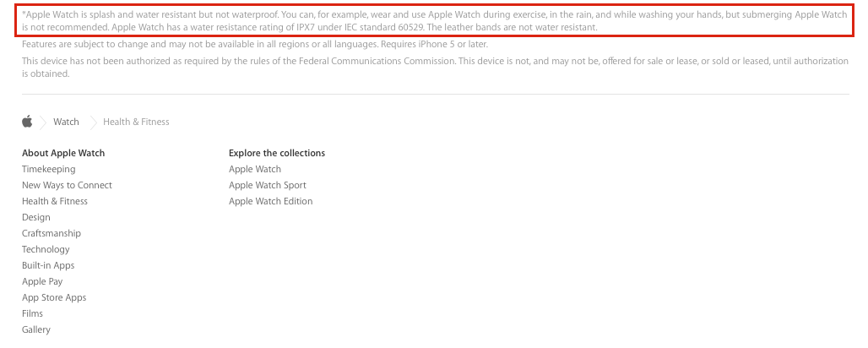Viewport: 868px width, 348px height.
Task: Click the About Apple Watch heading
Action: click(63, 153)
